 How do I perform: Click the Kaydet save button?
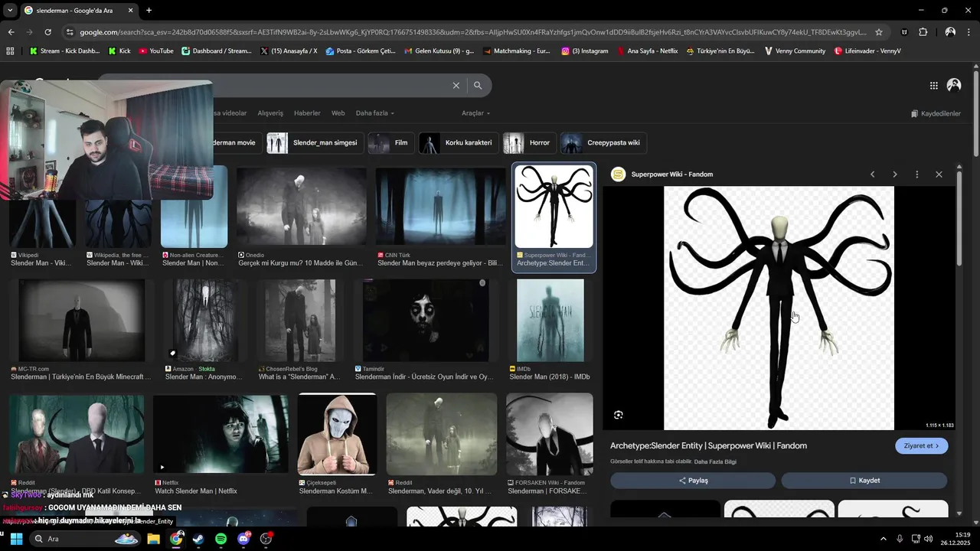pyautogui.click(x=864, y=481)
